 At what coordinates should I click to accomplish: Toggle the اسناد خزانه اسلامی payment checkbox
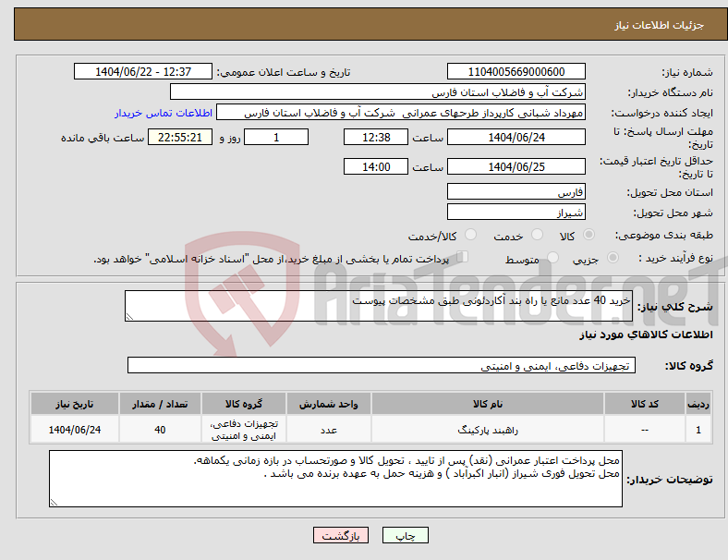[x=463, y=257]
